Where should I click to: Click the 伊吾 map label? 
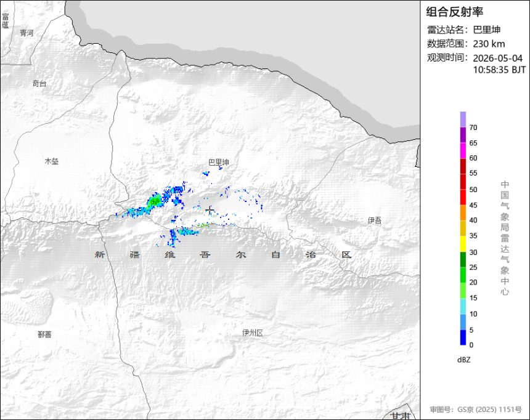[375, 220]
